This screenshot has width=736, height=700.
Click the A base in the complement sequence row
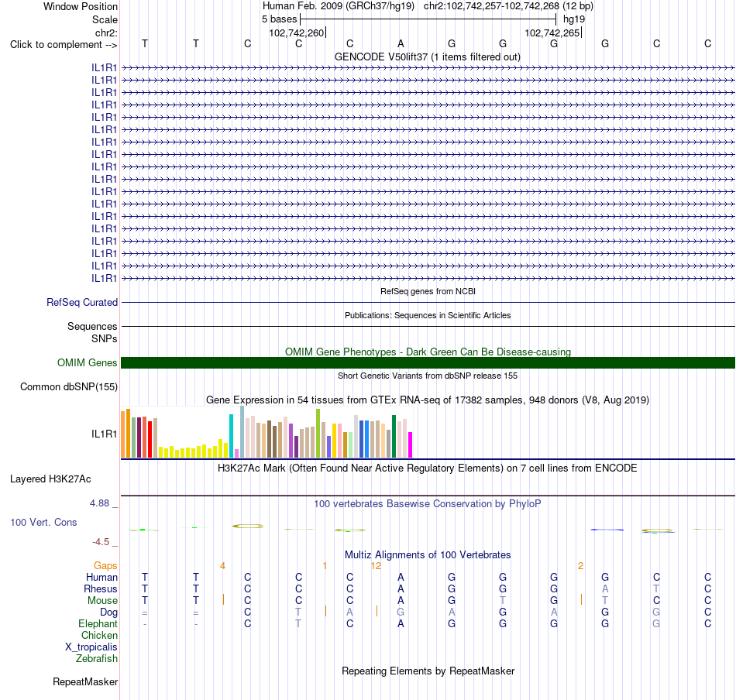pos(401,43)
